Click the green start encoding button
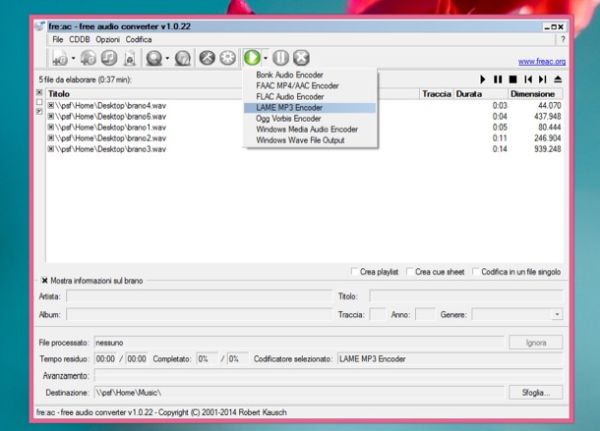Image resolution: width=600 pixels, height=431 pixels. click(250, 59)
